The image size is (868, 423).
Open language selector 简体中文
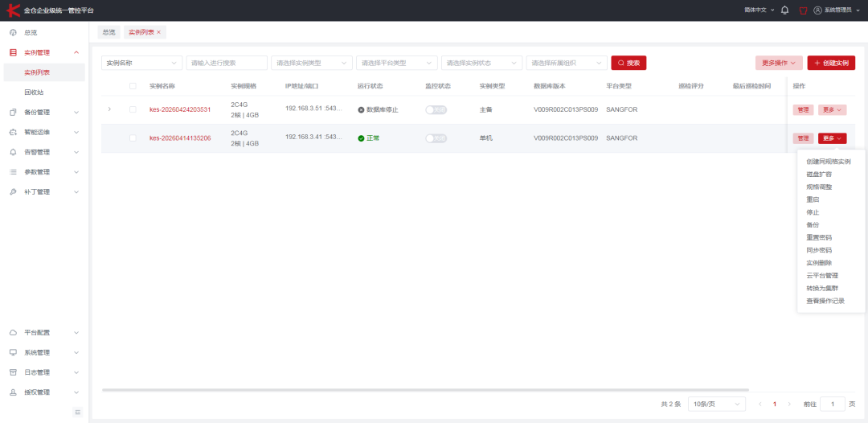tap(759, 10)
